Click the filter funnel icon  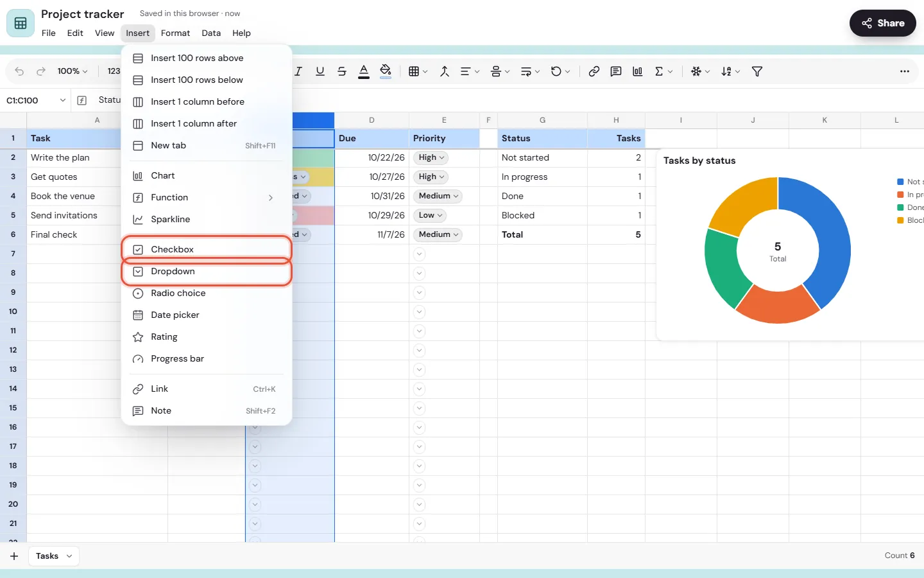click(757, 71)
